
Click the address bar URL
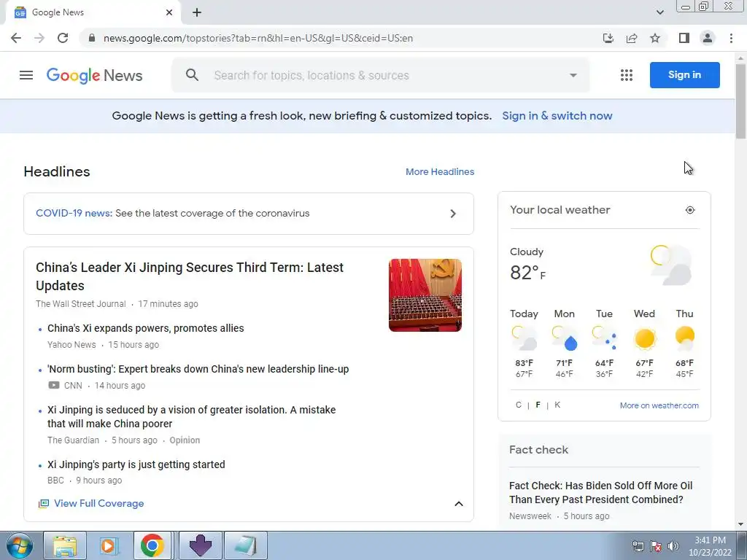(x=258, y=38)
